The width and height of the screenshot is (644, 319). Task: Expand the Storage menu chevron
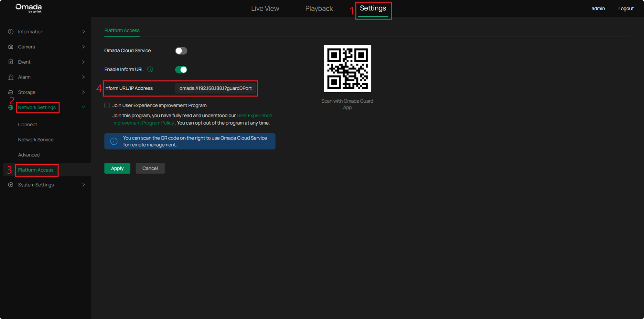pyautogui.click(x=83, y=92)
